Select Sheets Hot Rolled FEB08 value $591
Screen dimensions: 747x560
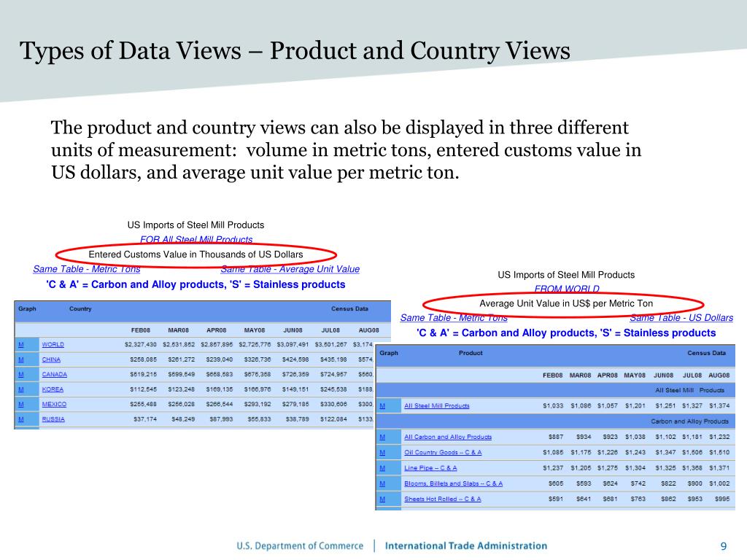pos(555,499)
